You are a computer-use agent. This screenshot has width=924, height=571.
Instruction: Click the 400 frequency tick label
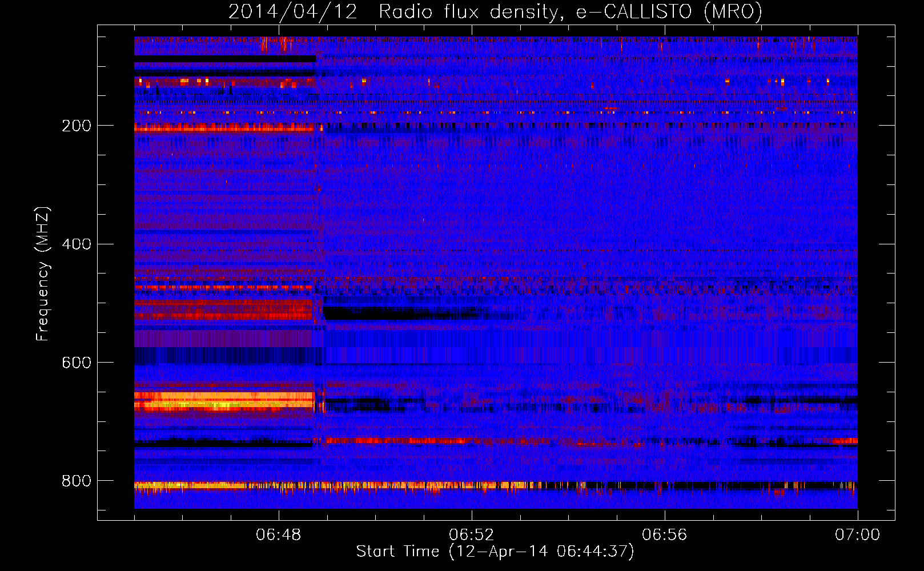point(77,244)
